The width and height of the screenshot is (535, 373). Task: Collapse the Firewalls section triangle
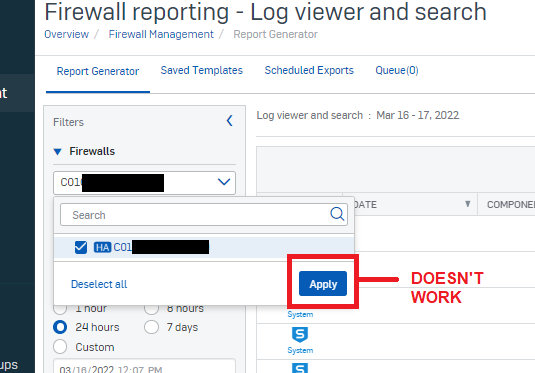coord(57,152)
